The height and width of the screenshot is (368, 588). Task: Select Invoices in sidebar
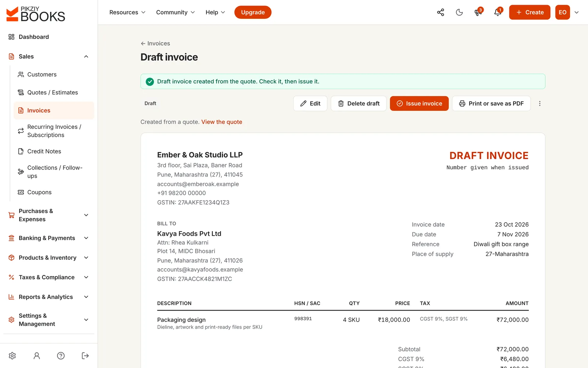pyautogui.click(x=54, y=110)
